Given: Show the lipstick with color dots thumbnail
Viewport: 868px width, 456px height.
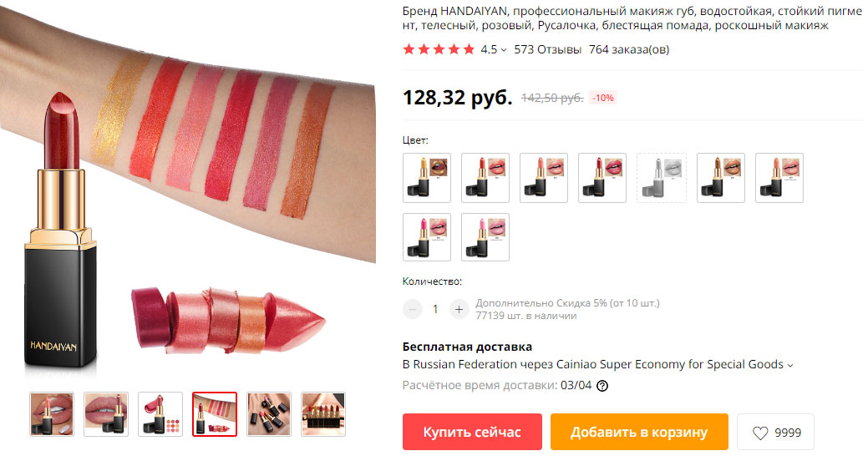Looking at the screenshot, I should [160, 414].
